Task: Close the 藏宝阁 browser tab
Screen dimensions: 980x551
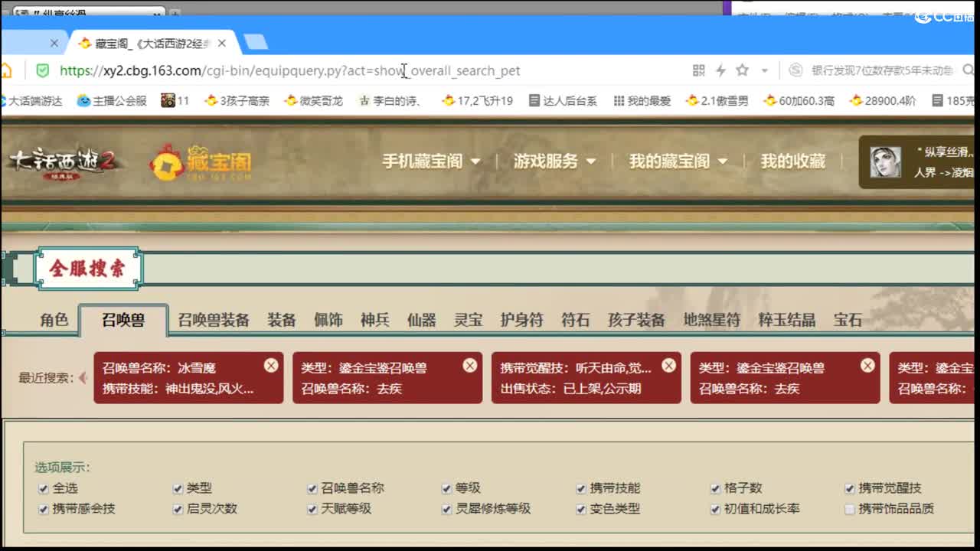Action: 221,44
